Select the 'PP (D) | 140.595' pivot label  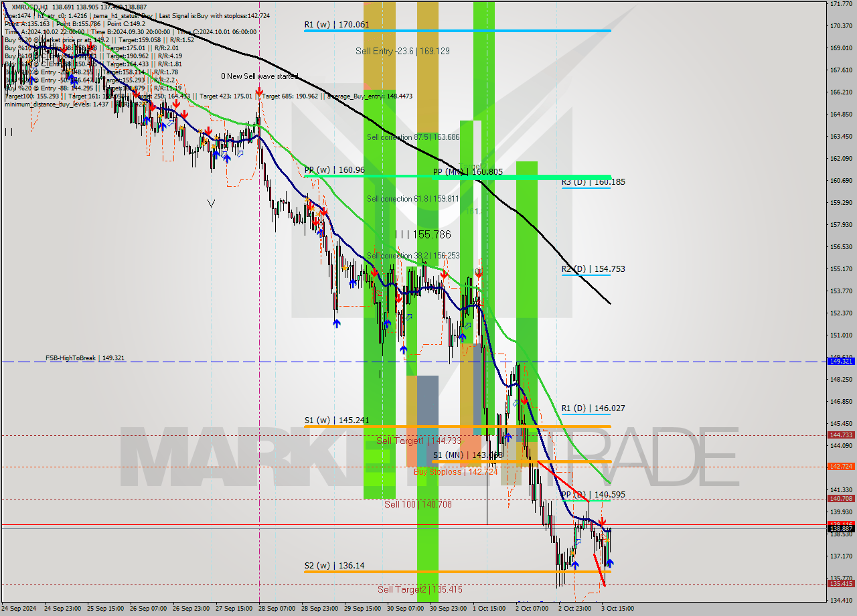coord(593,495)
